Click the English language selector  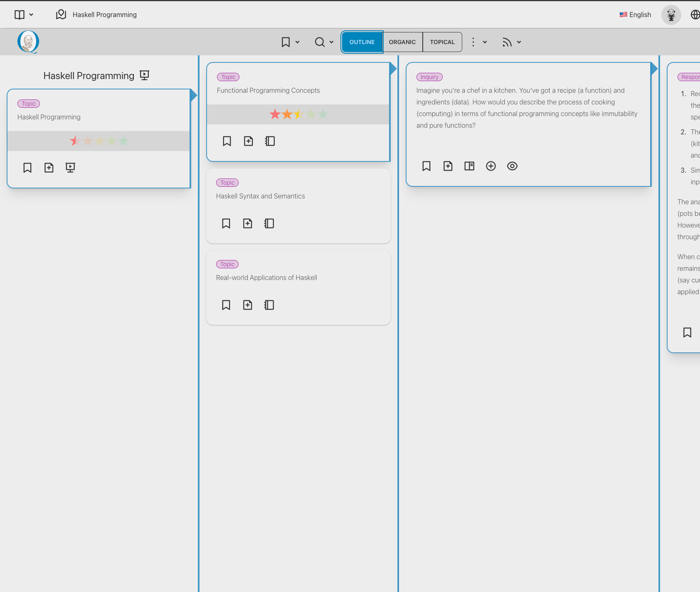(635, 15)
